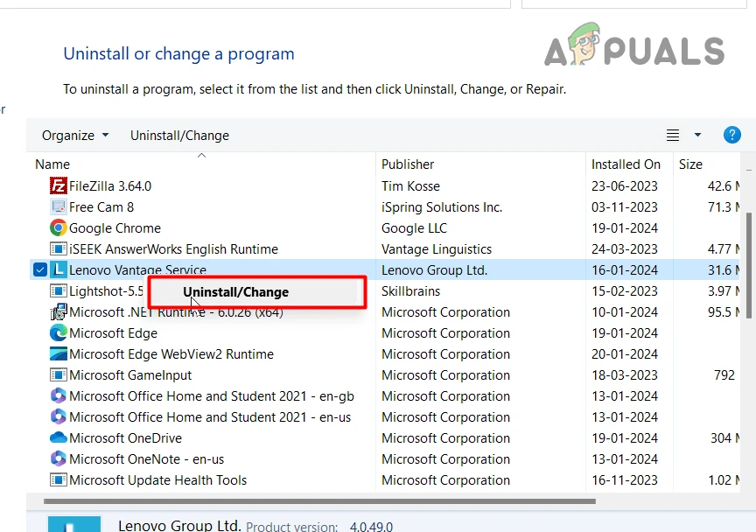The width and height of the screenshot is (756, 532).
Task: Click publisher Vantage Linguistics cell
Action: pos(437,248)
